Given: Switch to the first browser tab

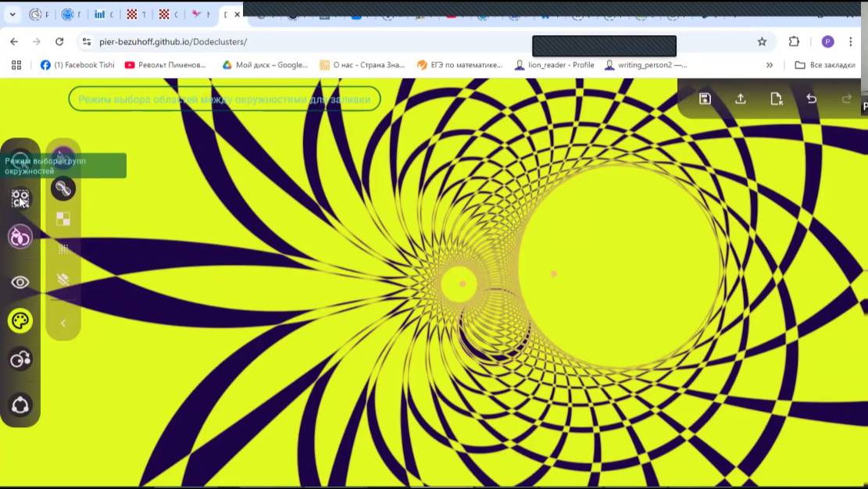Looking at the screenshot, I should [x=39, y=15].
